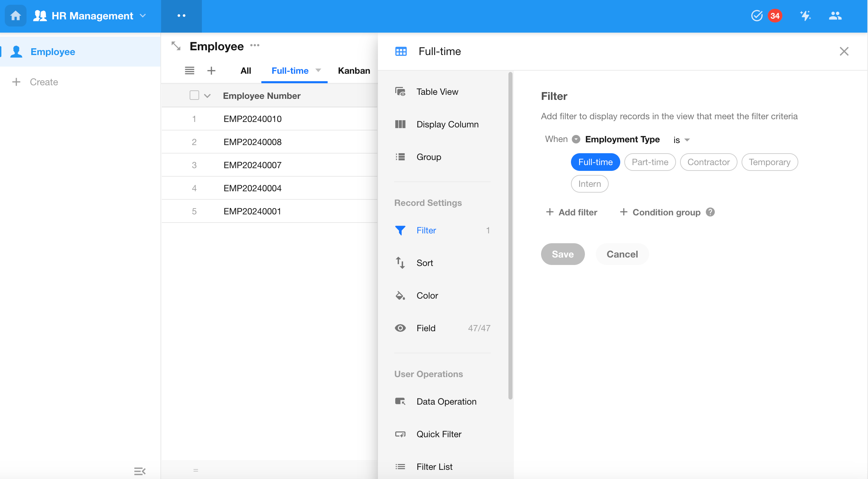Switch to the Kanban view tab
The image size is (868, 479).
click(x=354, y=71)
